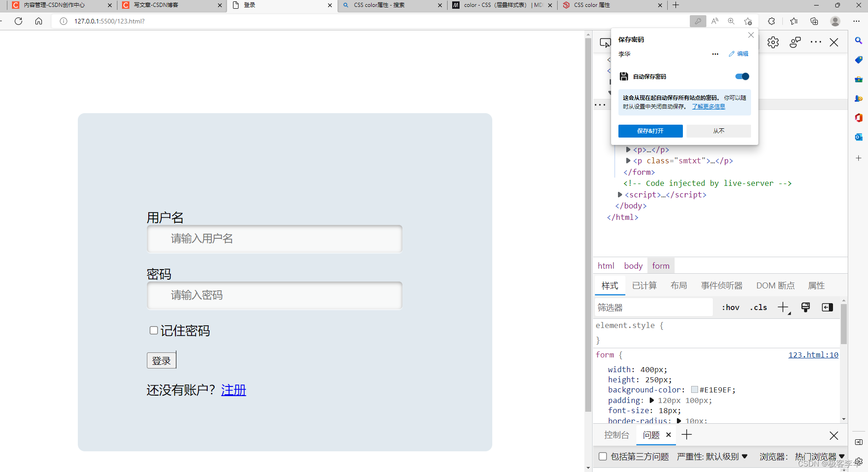Open the sidebar Outlook icon
Image resolution: width=868 pixels, height=472 pixels.
pyautogui.click(x=859, y=137)
